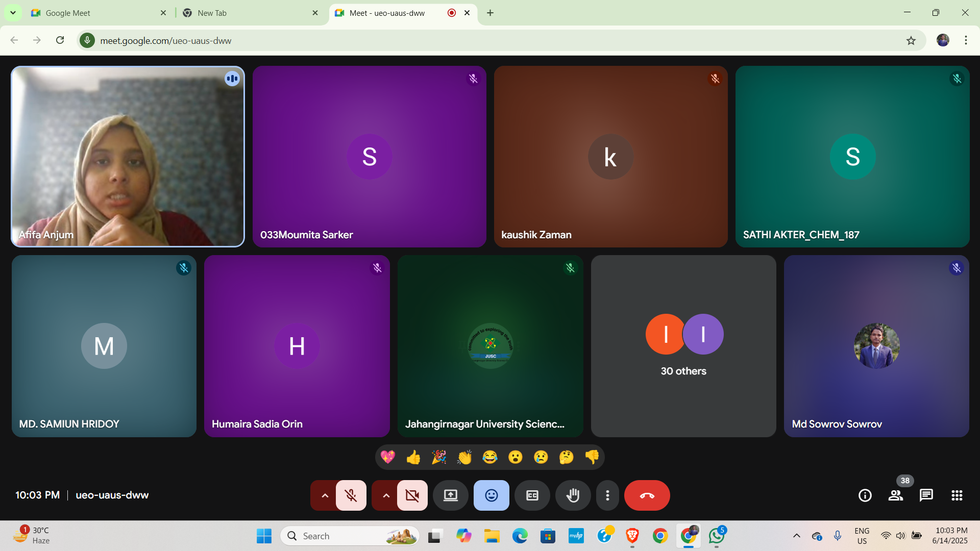Open the people panel icon
The width and height of the screenshot is (980, 551).
(x=895, y=495)
